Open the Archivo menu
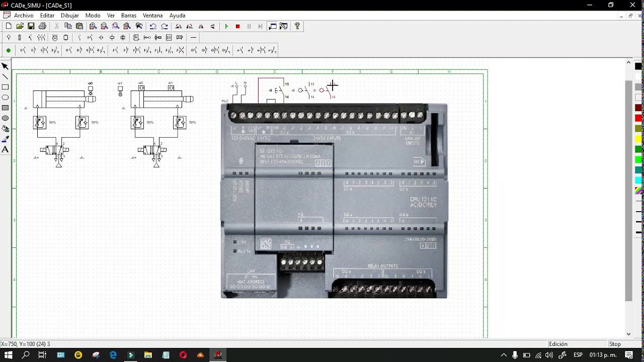This screenshot has height=362, width=644. (x=24, y=16)
